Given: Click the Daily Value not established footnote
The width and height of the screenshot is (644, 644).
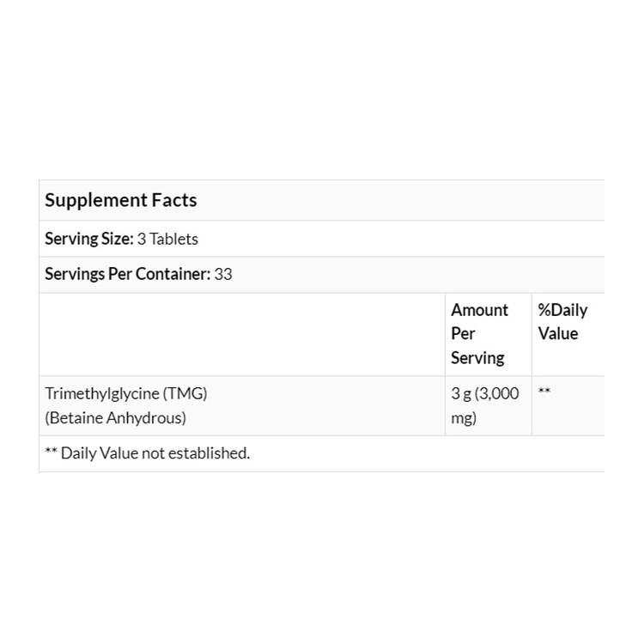Looking at the screenshot, I should [x=155, y=453].
